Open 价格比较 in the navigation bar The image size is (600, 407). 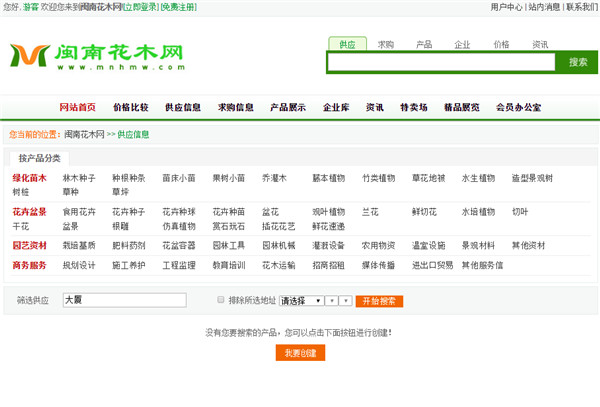[x=131, y=107]
